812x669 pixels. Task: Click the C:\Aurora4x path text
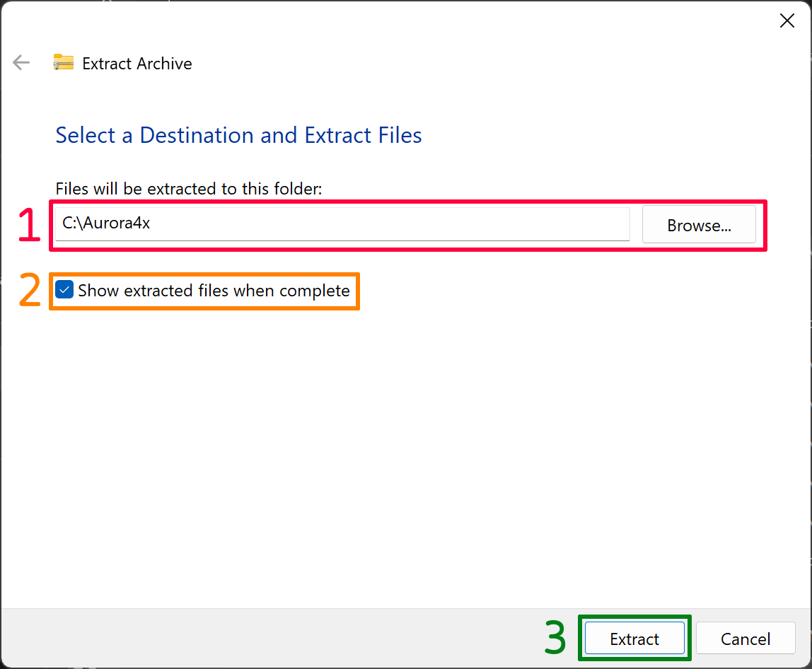pos(106,223)
